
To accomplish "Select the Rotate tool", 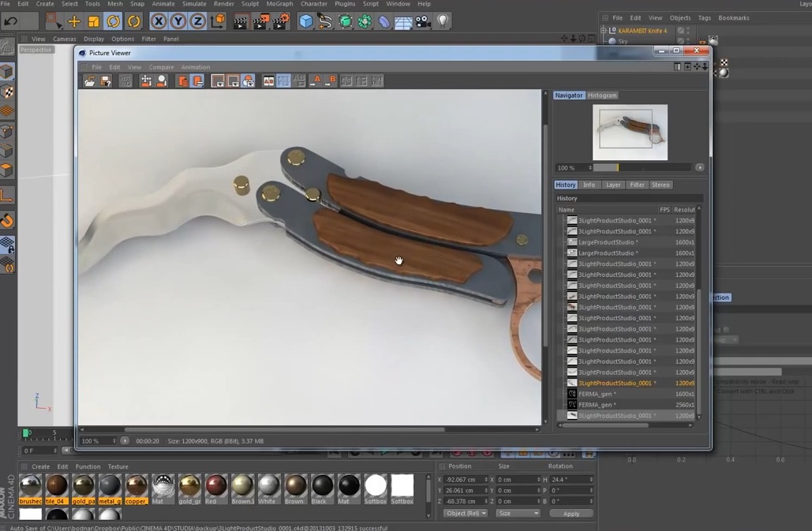I will pos(112,21).
